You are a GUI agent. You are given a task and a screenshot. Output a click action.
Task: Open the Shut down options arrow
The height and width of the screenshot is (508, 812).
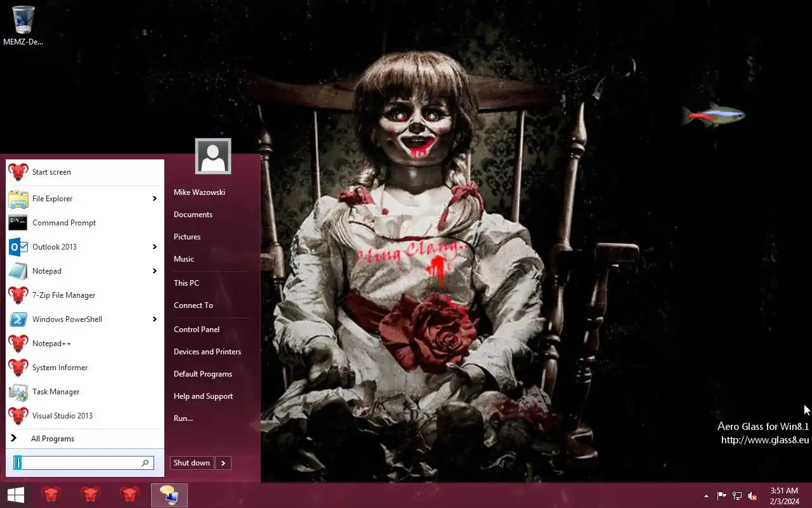tap(223, 463)
